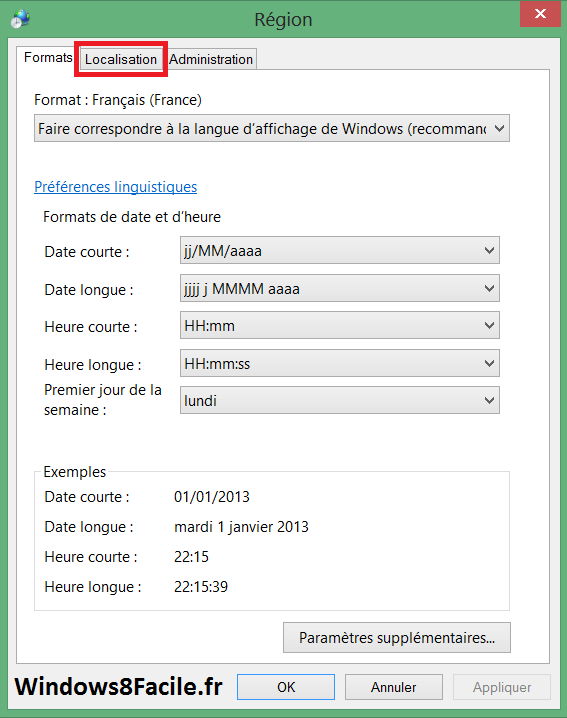
Task: Click the Annuler button
Action: click(x=393, y=687)
